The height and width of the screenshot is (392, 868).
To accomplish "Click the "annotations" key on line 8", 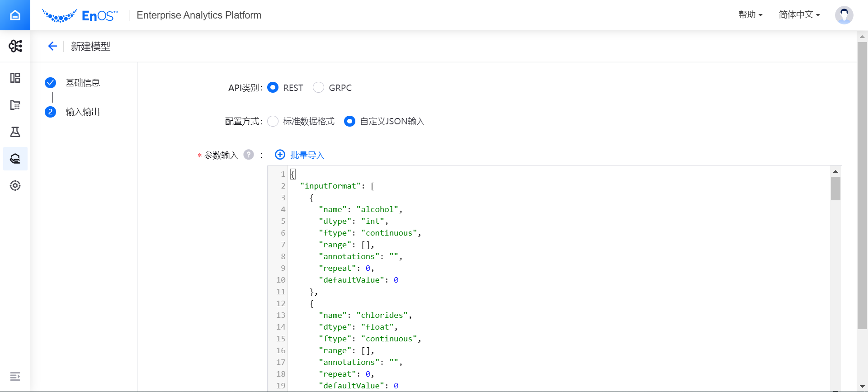I will [349, 256].
